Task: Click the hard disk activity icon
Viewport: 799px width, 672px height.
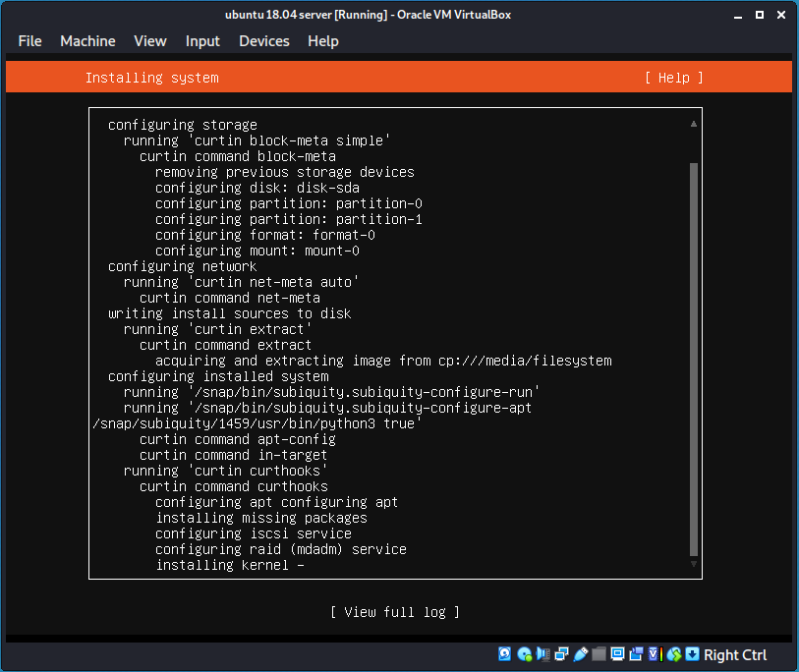Action: (x=504, y=654)
